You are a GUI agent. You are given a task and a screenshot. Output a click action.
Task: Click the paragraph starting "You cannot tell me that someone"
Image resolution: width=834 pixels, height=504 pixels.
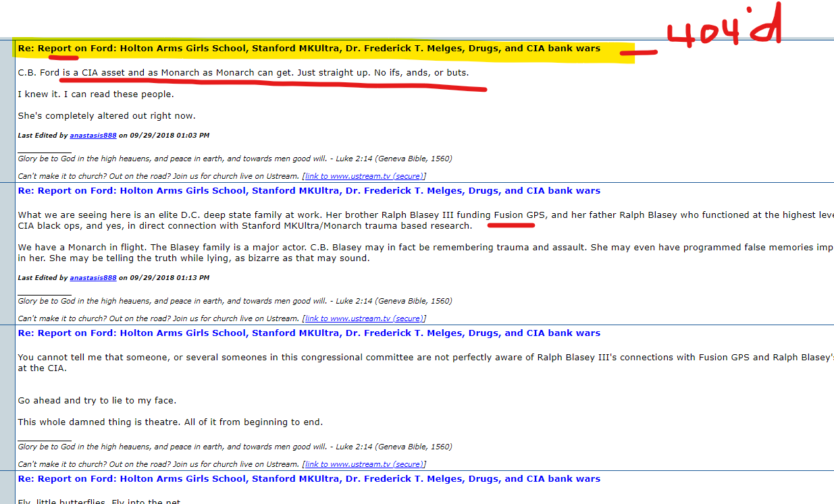pos(425,363)
